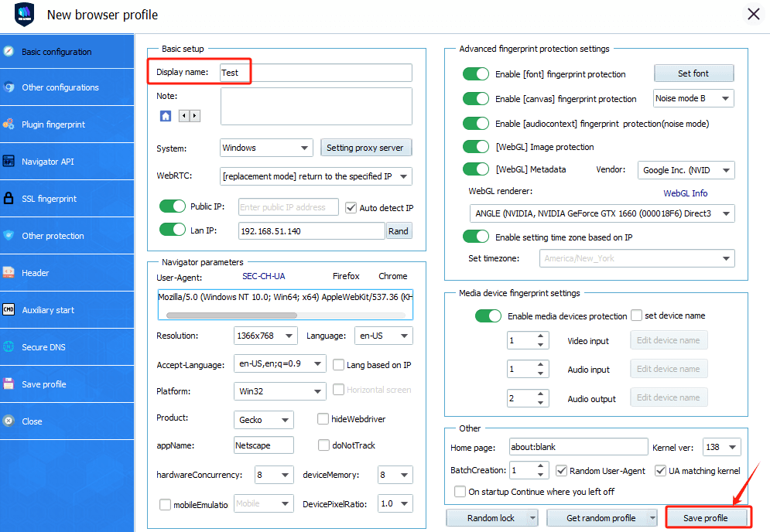Enable the doNotTrack checkbox
This screenshot has height=532, width=770.
point(324,445)
